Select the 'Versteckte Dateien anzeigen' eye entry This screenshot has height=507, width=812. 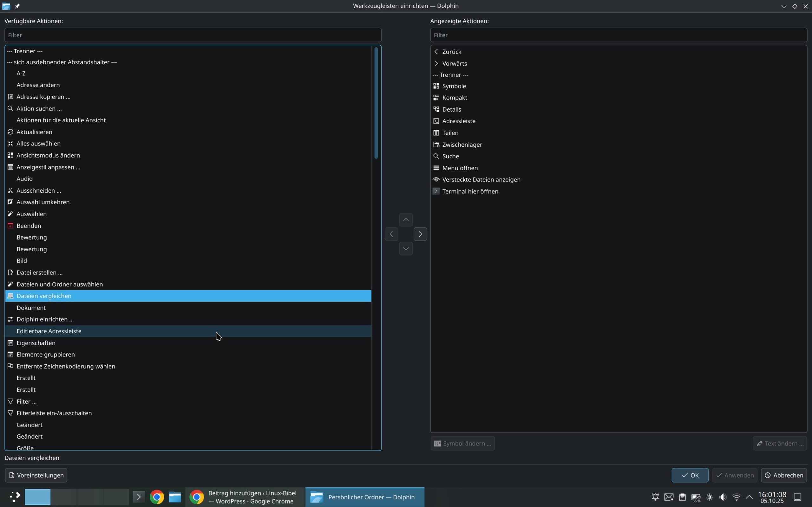[x=481, y=179]
